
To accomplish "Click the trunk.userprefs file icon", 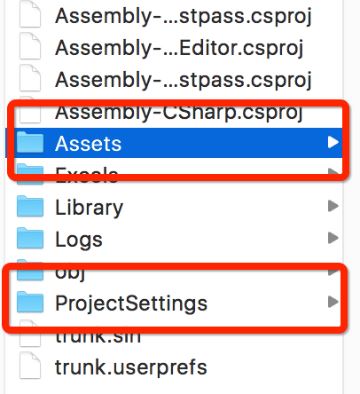I will [x=30, y=365].
